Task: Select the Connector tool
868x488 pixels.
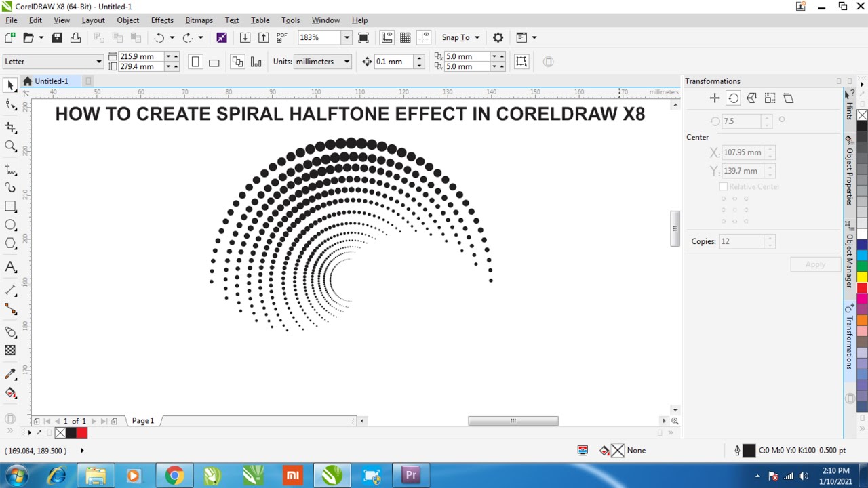Action: tap(10, 308)
